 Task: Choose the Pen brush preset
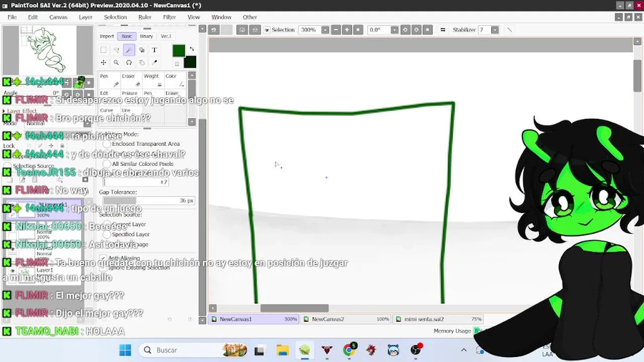(109, 80)
